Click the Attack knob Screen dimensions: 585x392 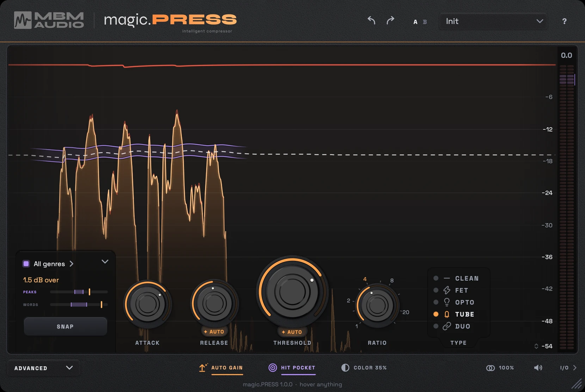click(x=147, y=304)
